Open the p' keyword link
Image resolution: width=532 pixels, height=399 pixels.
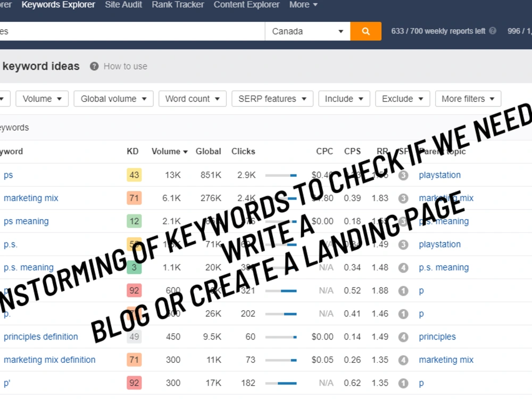[x=7, y=383]
